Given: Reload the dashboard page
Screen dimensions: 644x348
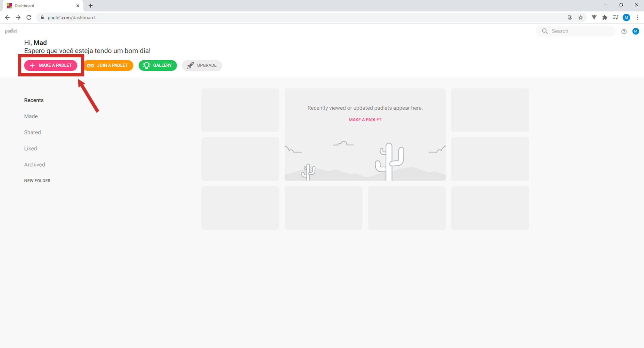Looking at the screenshot, I should (x=29, y=17).
